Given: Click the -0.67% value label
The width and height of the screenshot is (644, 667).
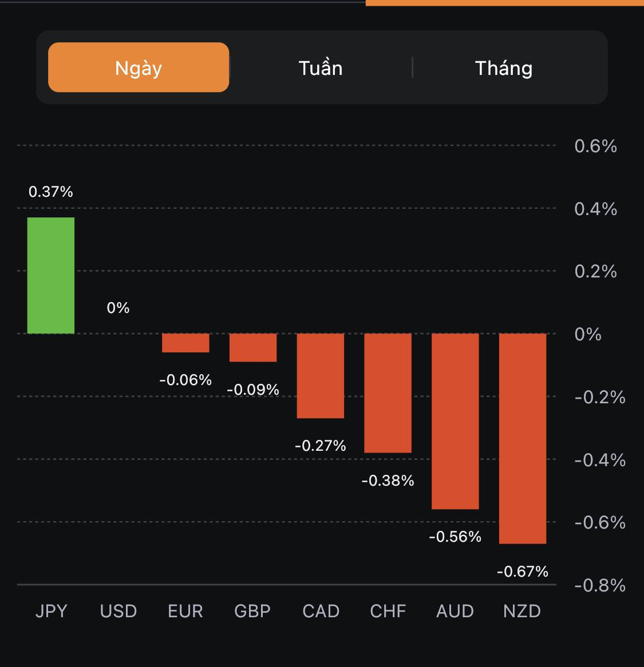Looking at the screenshot, I should tap(523, 571).
